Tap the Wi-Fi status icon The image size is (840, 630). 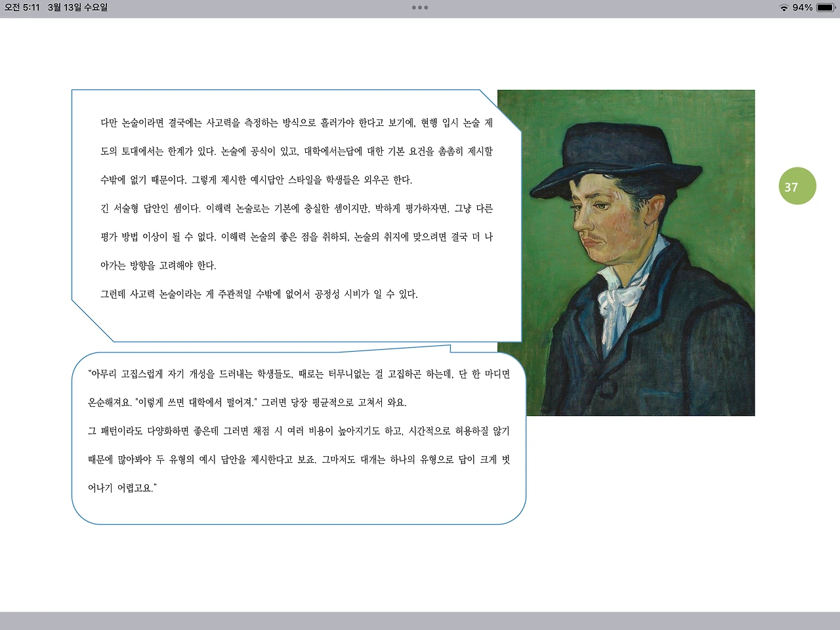[784, 8]
